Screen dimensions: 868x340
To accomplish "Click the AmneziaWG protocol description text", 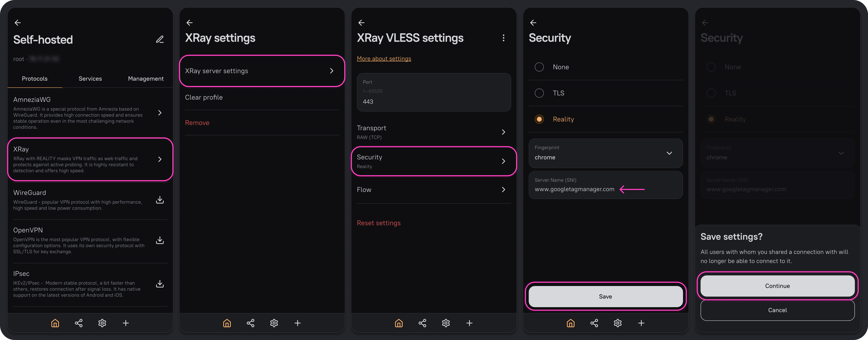I will [78, 118].
